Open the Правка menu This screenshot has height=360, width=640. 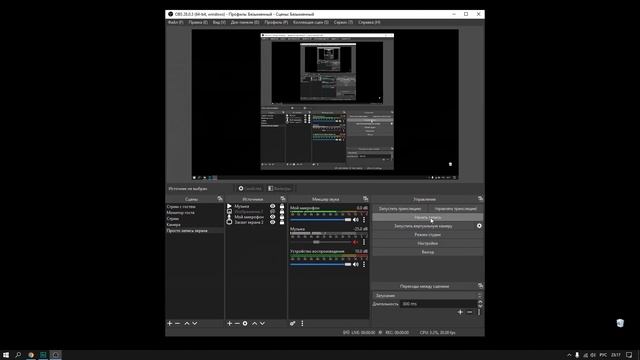point(198,22)
